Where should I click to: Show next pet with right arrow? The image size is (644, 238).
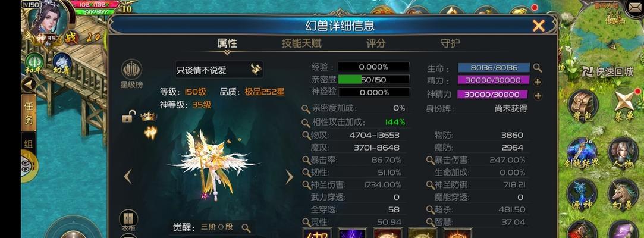pos(290,177)
